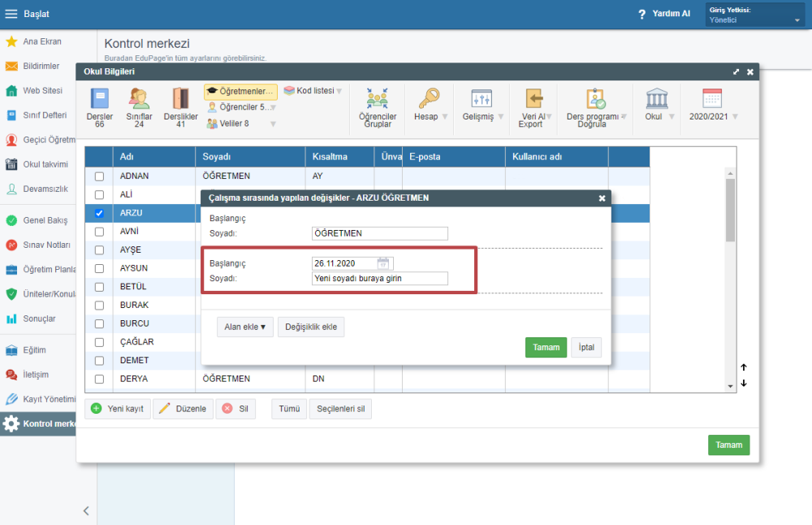Open Öğrenciler Gruplar icon

[377, 98]
